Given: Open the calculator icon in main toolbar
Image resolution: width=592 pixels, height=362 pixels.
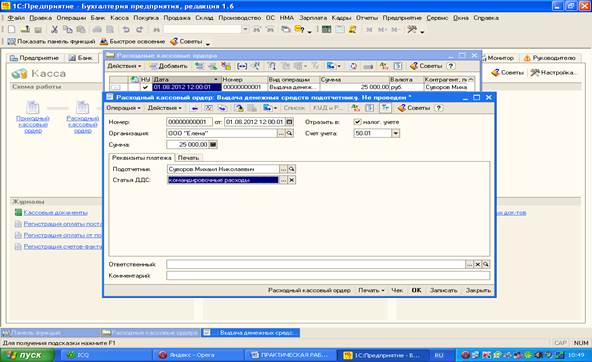Looking at the screenshot, I should (x=327, y=29).
